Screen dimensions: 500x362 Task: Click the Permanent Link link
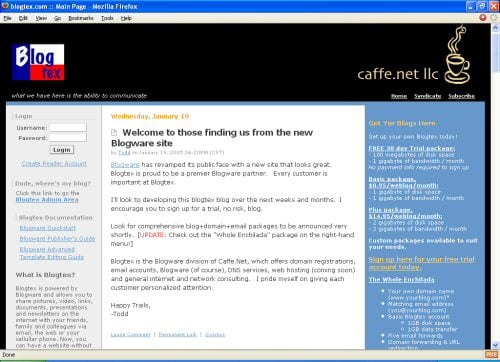pyautogui.click(x=178, y=334)
